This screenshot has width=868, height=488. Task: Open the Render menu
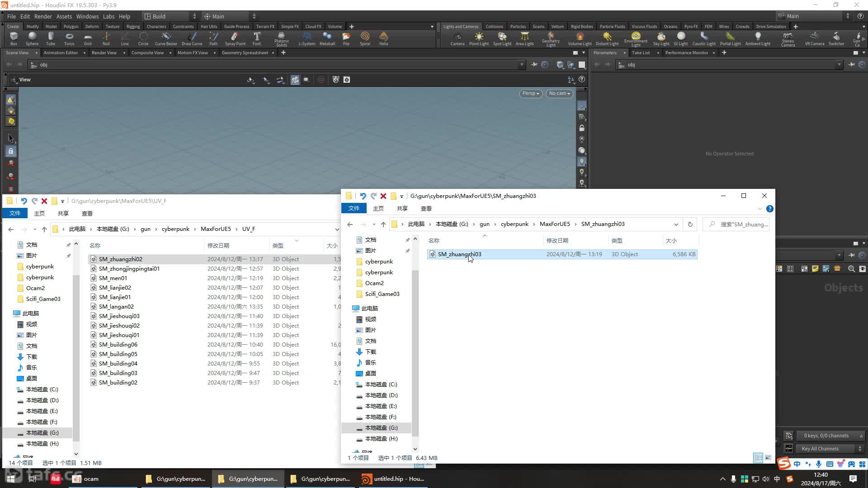coord(43,16)
